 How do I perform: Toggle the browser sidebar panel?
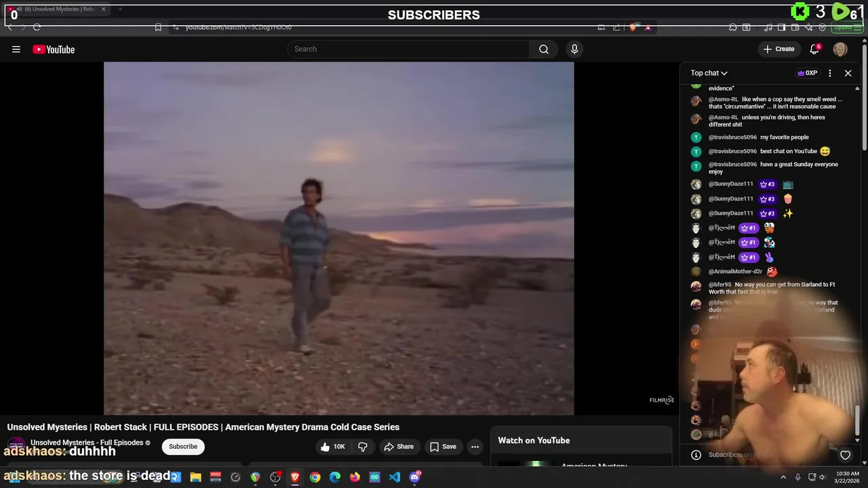coord(781,27)
